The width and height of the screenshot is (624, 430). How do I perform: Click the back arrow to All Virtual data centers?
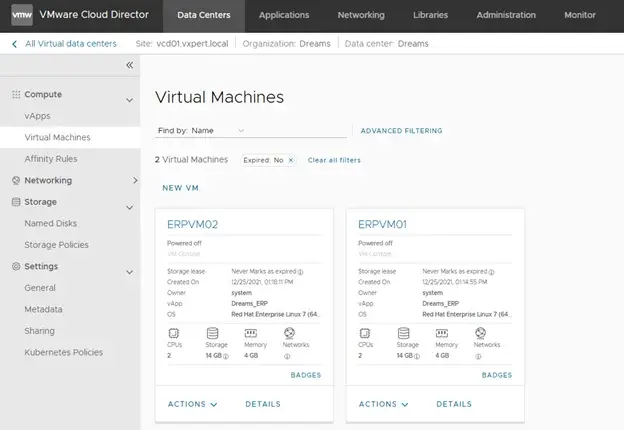click(14, 44)
